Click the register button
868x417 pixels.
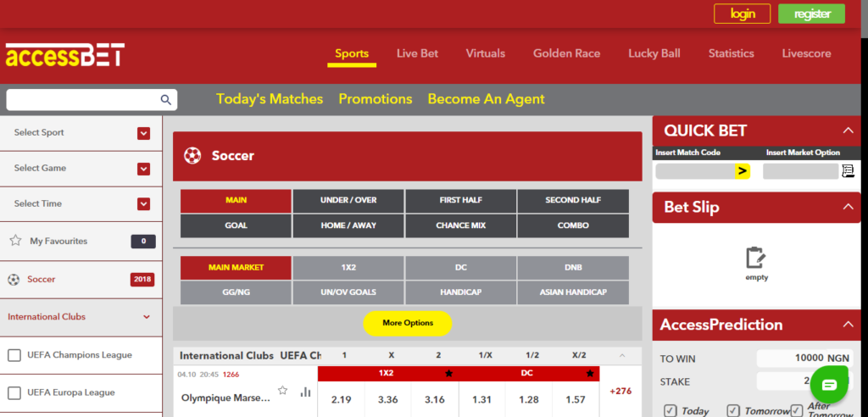click(x=812, y=14)
